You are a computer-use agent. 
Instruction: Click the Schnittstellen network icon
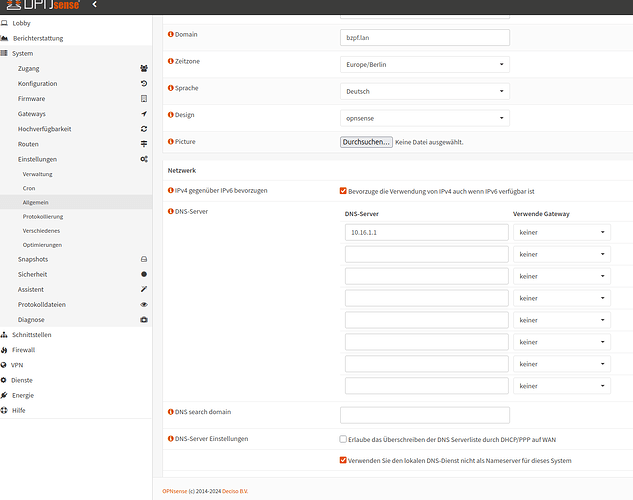pyautogui.click(x=4, y=335)
